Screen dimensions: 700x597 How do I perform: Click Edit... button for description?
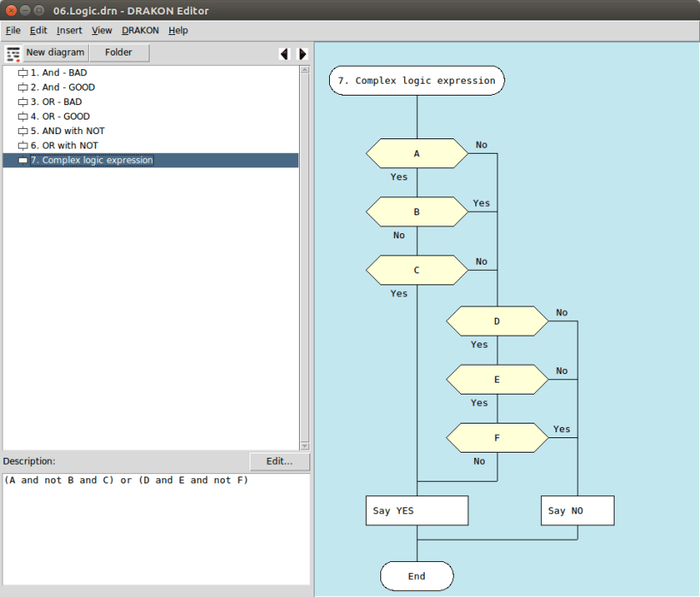[x=279, y=461]
